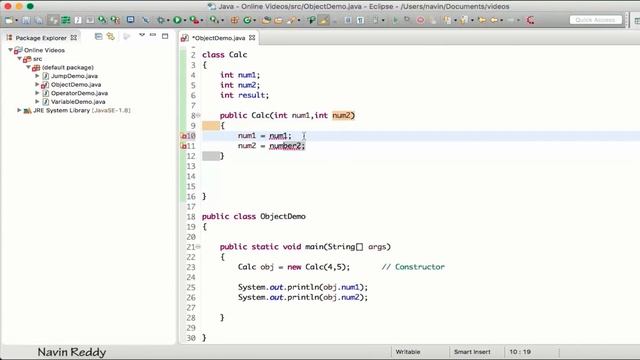Screen dimensions: 640x360
Task: Toggle Show Whitespace Characters
Action: [x=360, y=20]
